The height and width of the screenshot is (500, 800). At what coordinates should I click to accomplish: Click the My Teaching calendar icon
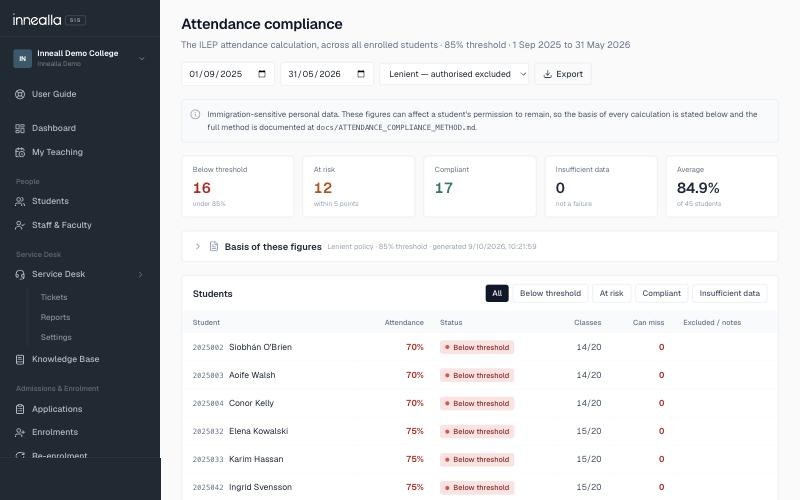pos(20,153)
